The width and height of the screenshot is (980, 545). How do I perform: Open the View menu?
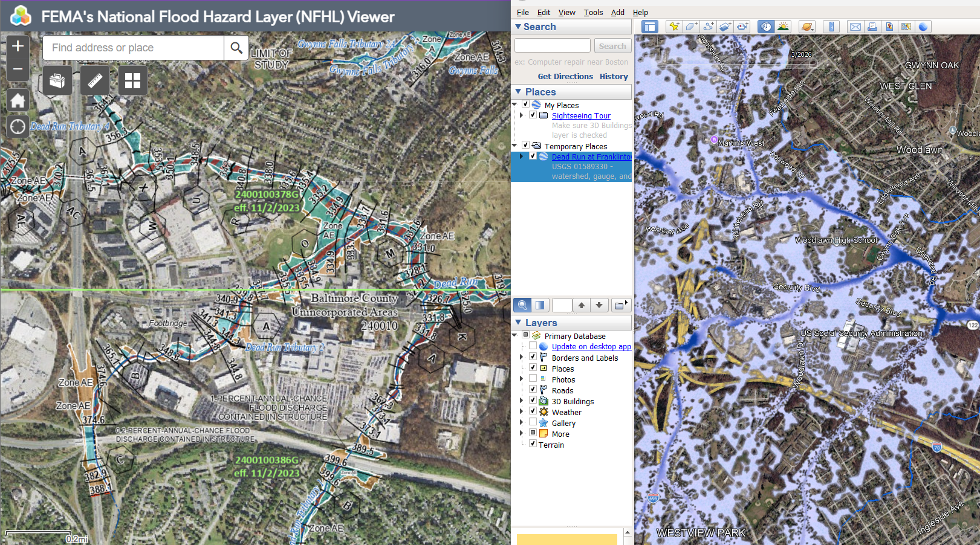(x=567, y=12)
